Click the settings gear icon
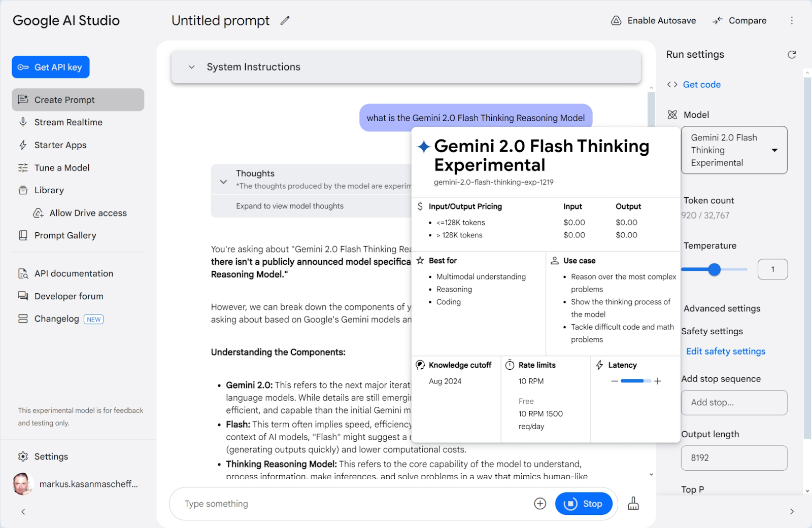The width and height of the screenshot is (812, 528). 23,456
